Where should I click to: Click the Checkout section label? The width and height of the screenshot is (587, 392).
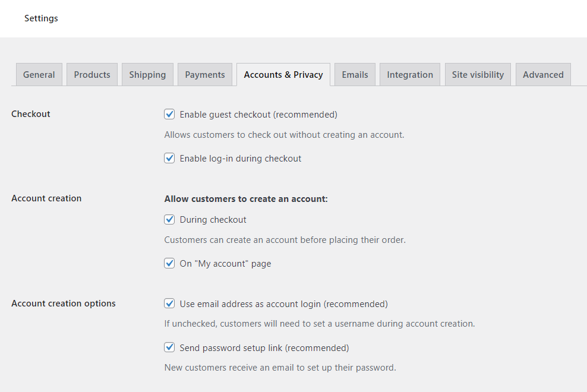click(30, 113)
